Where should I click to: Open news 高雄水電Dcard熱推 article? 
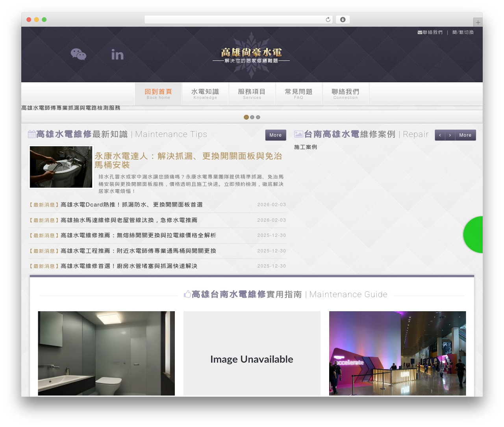point(132,205)
